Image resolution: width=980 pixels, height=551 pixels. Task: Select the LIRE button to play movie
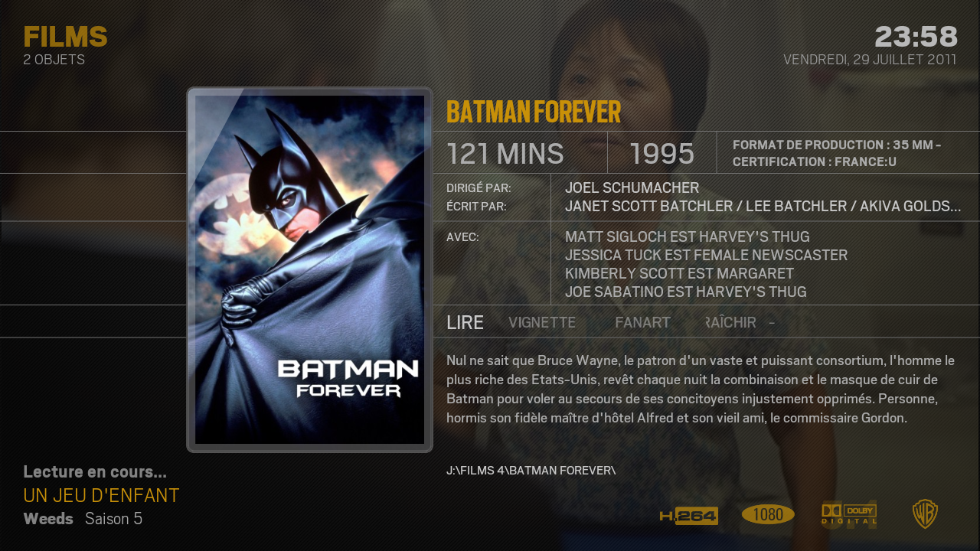point(465,322)
